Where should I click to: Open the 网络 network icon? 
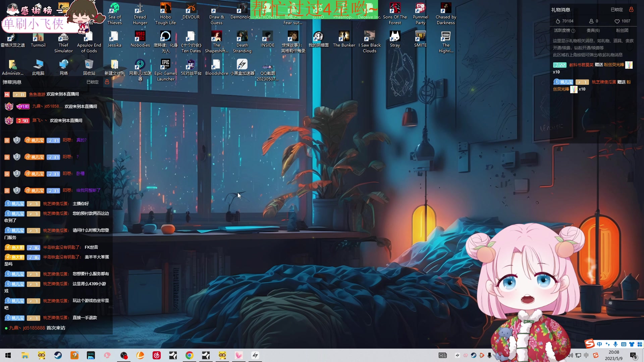[63, 67]
